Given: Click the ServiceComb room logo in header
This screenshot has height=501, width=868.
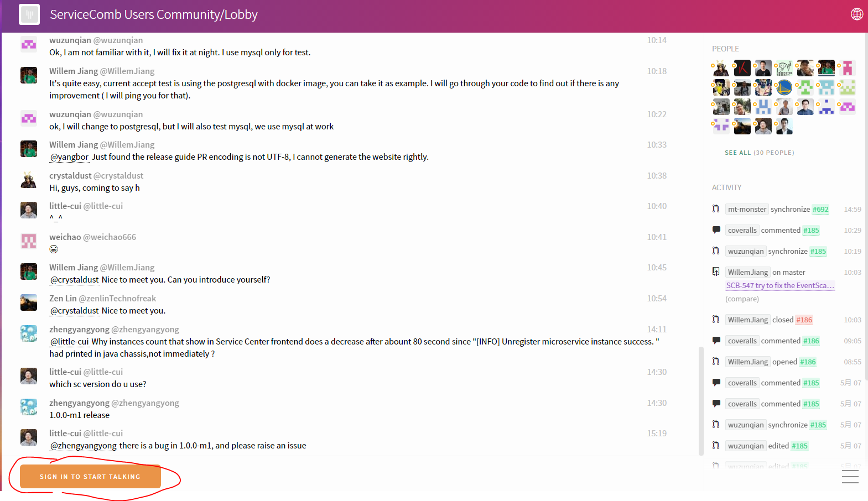Looking at the screenshot, I should click(29, 14).
